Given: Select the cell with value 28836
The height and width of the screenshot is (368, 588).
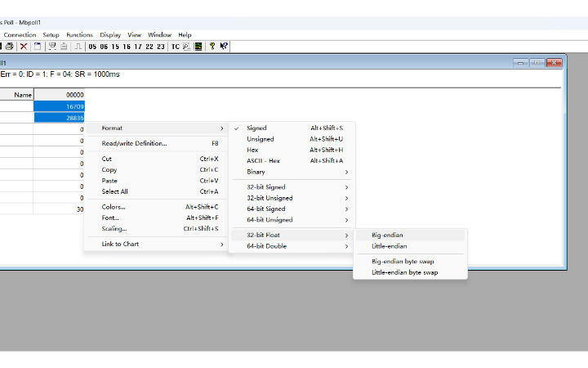Looking at the screenshot, I should [x=60, y=118].
